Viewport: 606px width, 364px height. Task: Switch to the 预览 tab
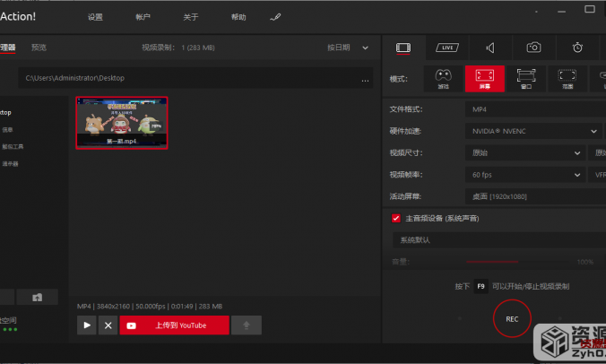(x=39, y=48)
